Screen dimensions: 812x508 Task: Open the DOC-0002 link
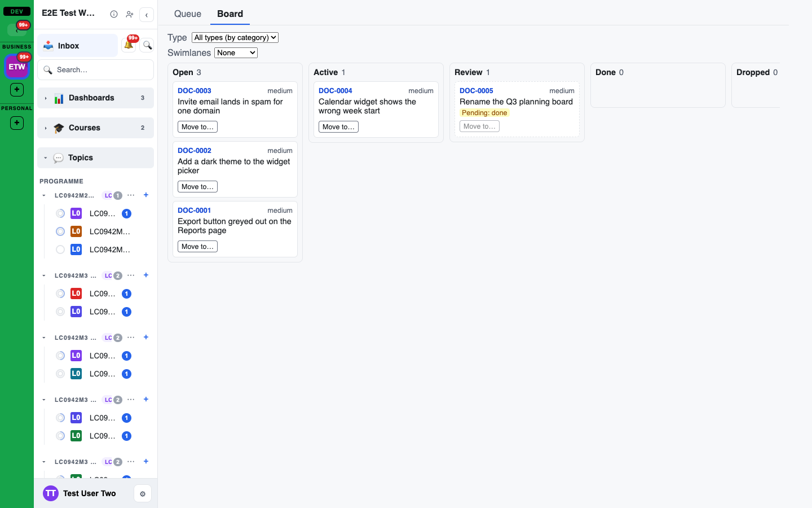tap(195, 150)
